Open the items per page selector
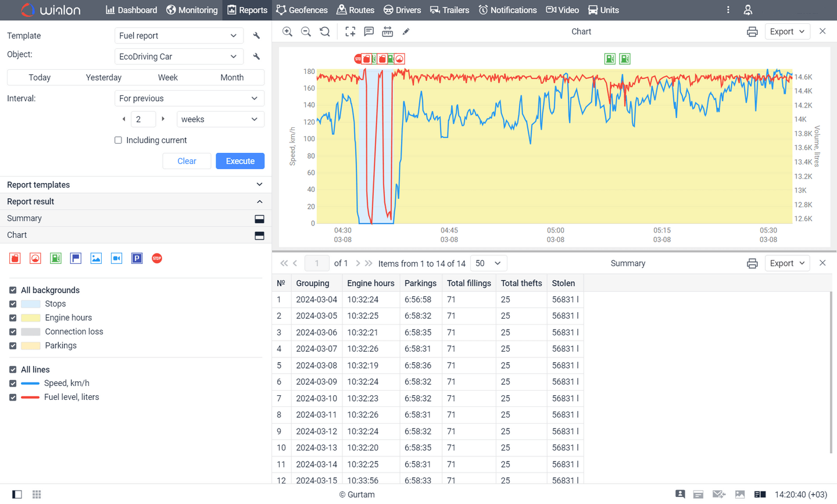Screen dimensions: 837x504 (x=488, y=263)
